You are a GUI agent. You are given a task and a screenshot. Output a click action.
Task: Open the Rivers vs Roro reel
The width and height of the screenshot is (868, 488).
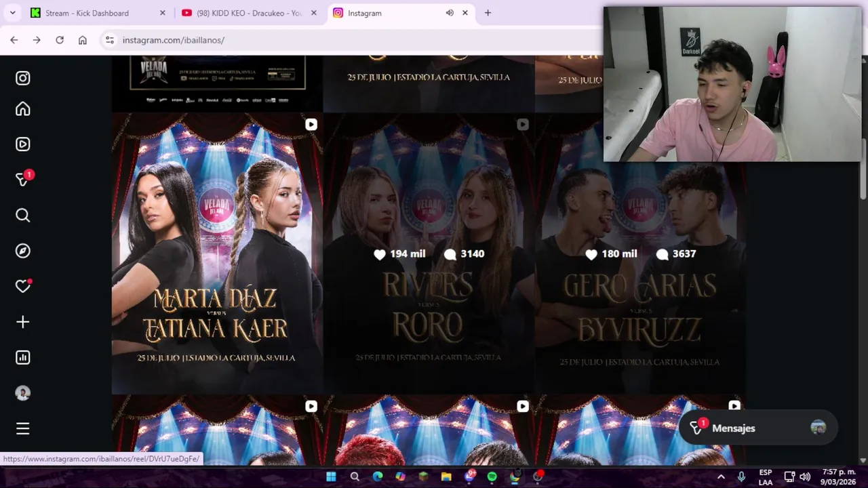(x=429, y=253)
